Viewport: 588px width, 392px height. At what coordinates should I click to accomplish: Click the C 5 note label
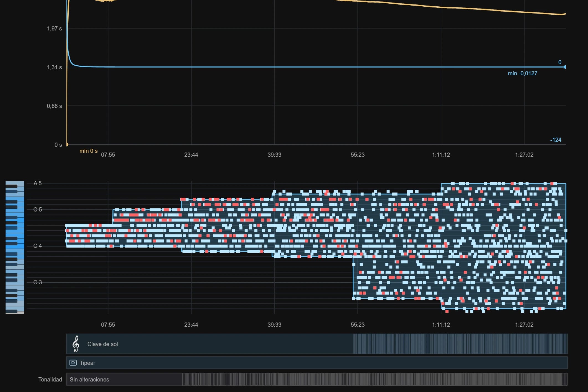coord(38,210)
